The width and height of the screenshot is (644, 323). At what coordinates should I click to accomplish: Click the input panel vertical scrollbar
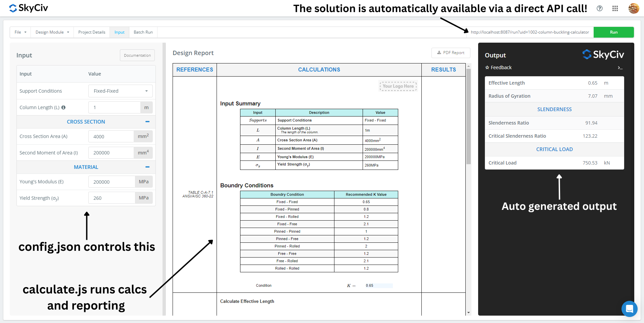point(164,179)
